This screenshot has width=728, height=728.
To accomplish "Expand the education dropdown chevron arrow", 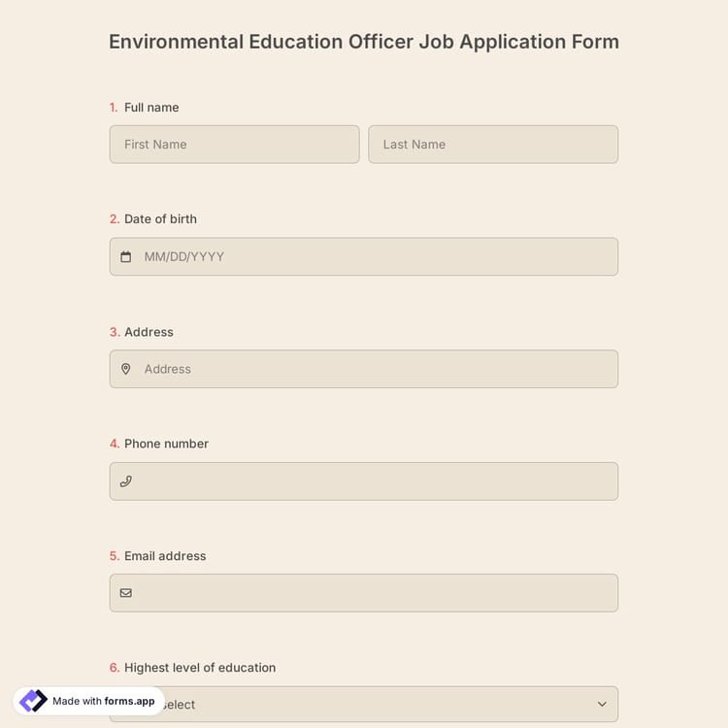I will (602, 705).
